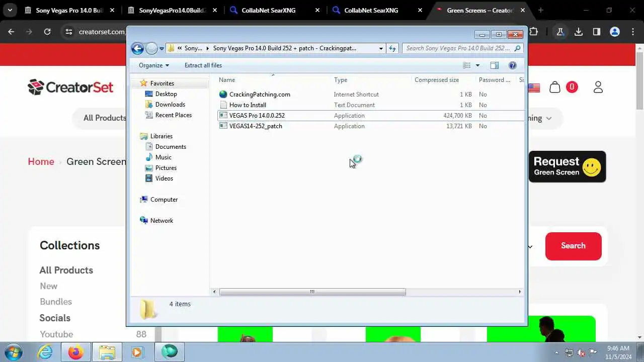Screen dimensions: 644x362
Task: Expand the address bar path dropdown
Action: coord(381,48)
